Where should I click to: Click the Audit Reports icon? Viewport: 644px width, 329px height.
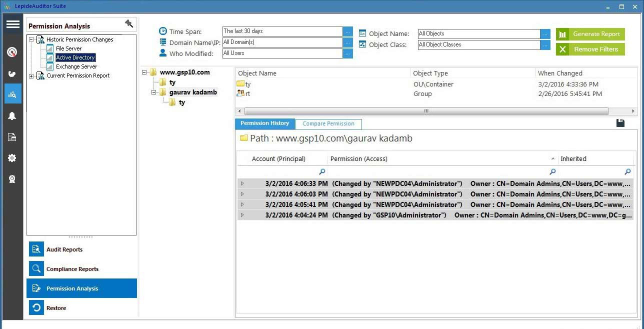coord(36,249)
